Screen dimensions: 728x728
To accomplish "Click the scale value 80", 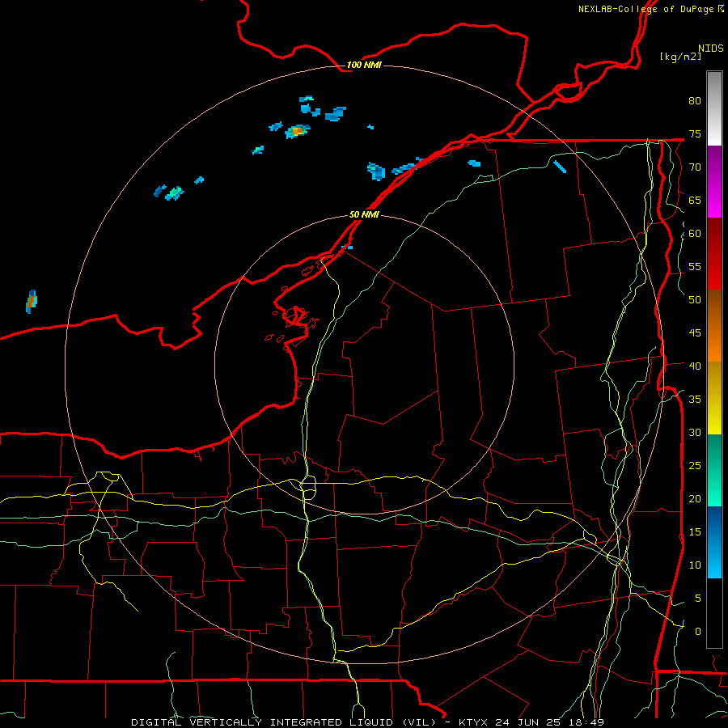I will (x=695, y=101).
